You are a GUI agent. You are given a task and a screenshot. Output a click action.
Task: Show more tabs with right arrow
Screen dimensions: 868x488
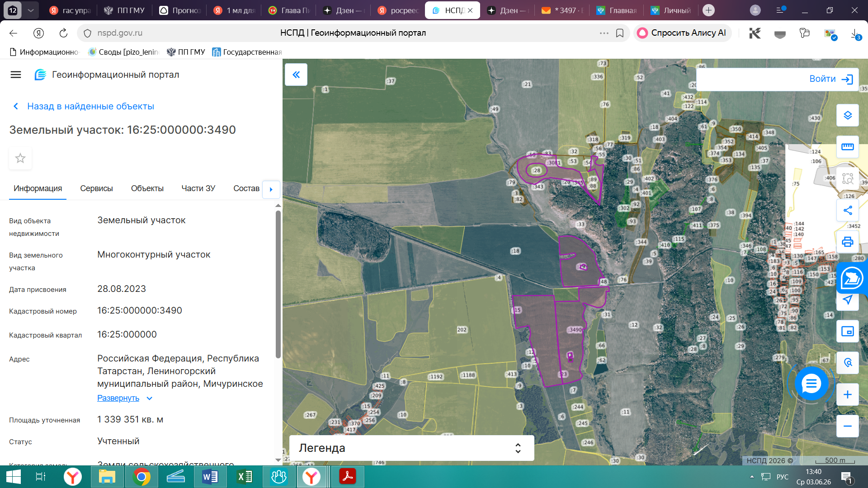271,189
